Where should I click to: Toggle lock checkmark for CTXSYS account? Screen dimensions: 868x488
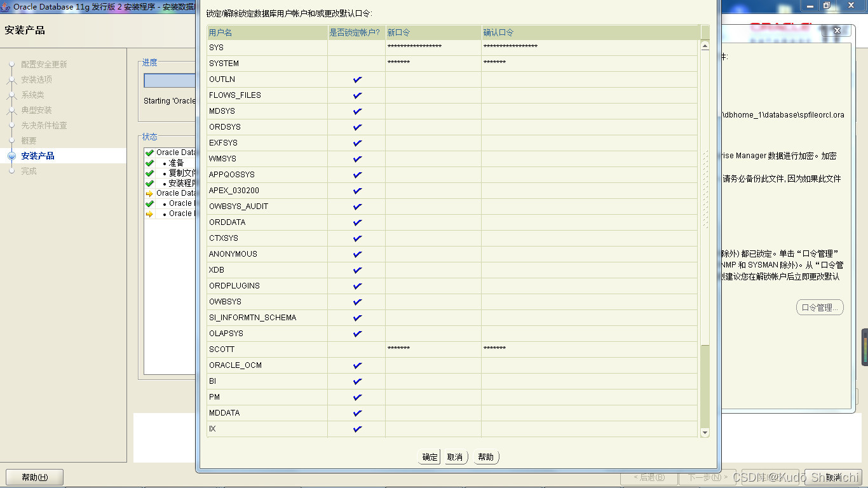pyautogui.click(x=357, y=238)
